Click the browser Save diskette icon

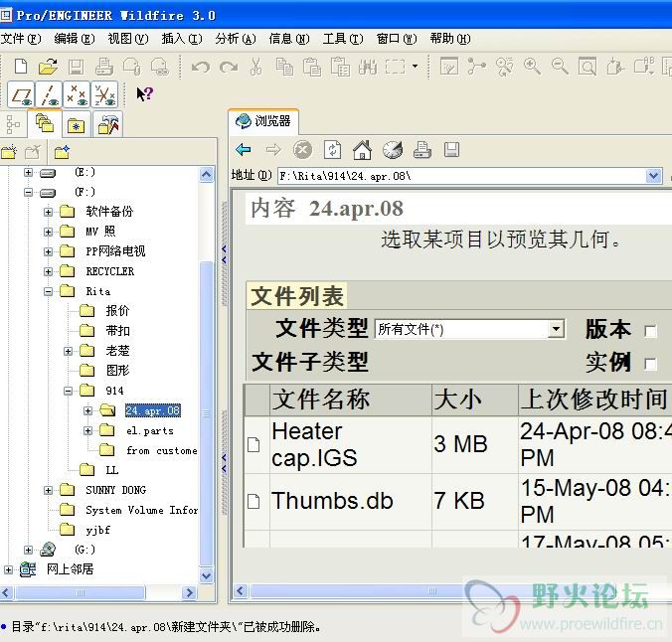(x=451, y=150)
